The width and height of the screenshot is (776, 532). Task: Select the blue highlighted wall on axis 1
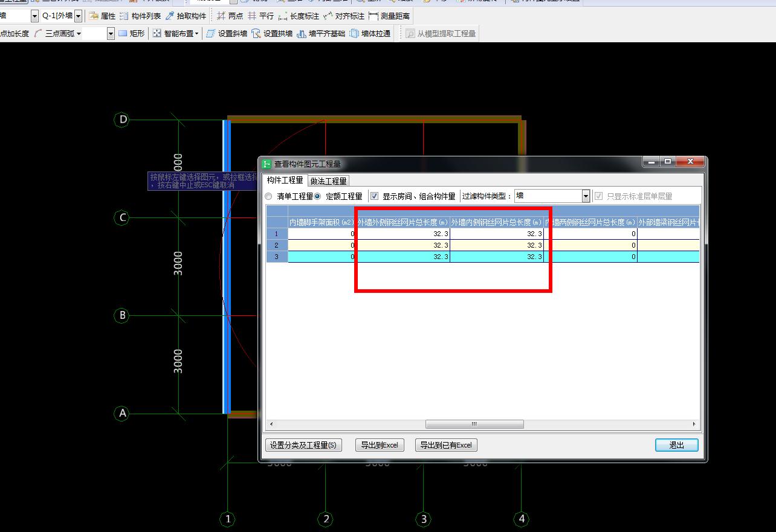(227, 266)
